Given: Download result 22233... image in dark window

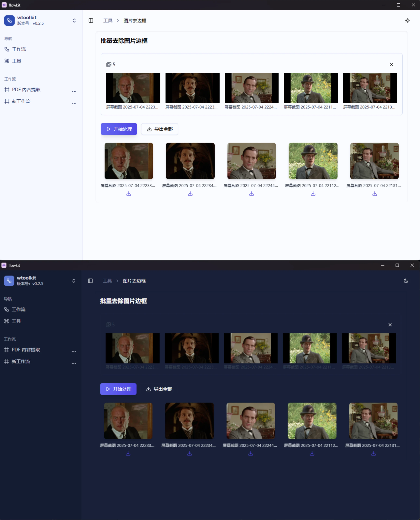Looking at the screenshot, I should point(128,454).
